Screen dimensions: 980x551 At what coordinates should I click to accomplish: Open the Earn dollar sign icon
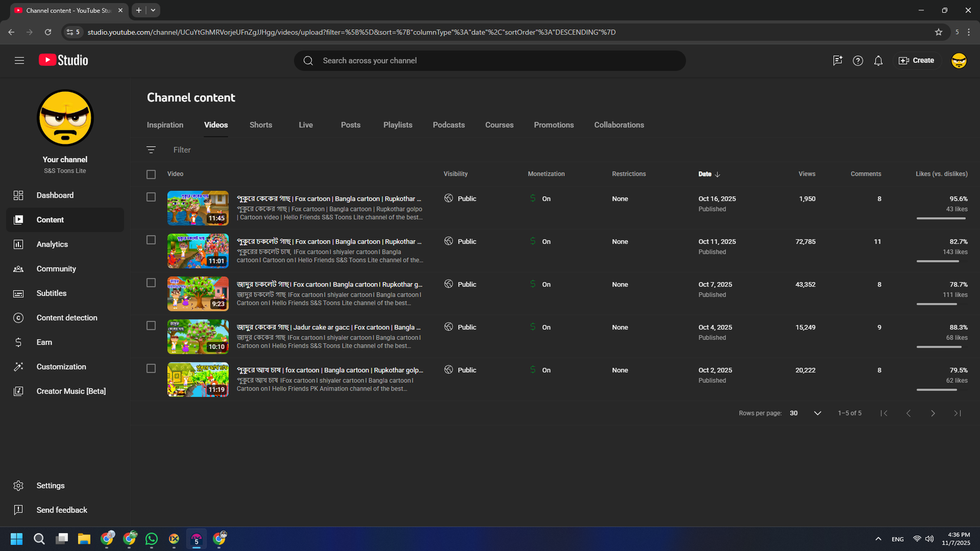pyautogui.click(x=18, y=342)
